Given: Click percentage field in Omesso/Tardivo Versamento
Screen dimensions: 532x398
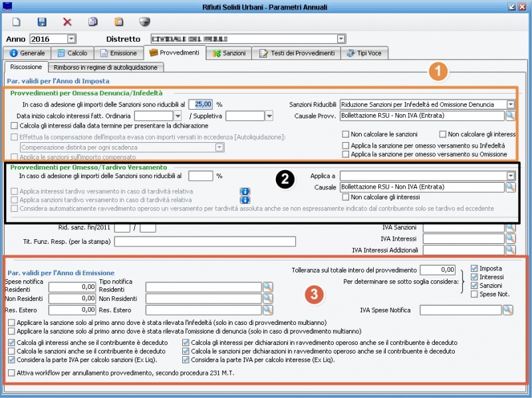Looking at the screenshot, I should [201, 175].
